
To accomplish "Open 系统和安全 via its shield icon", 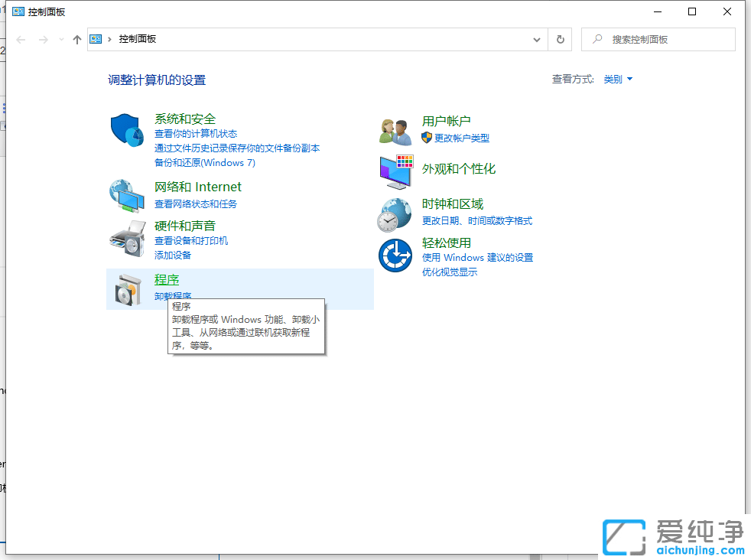I will (127, 130).
